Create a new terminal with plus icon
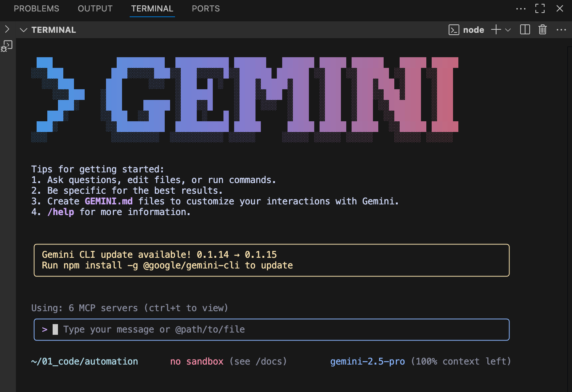The image size is (572, 392). pos(496,30)
